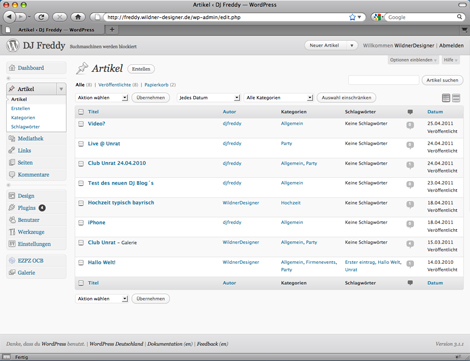Click the article search input field
Viewport: 470px width, 361px height.
(x=384, y=80)
